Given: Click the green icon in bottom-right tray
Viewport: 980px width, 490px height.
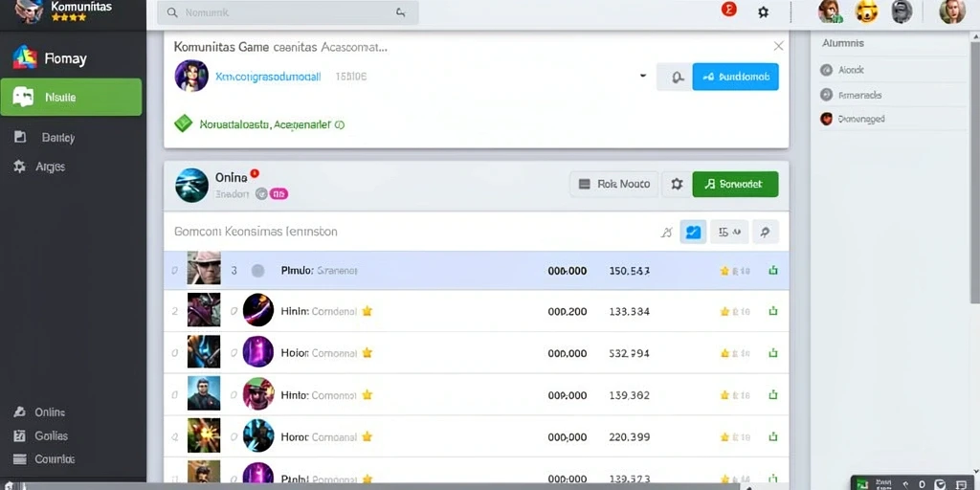Looking at the screenshot, I should pos(862,483).
